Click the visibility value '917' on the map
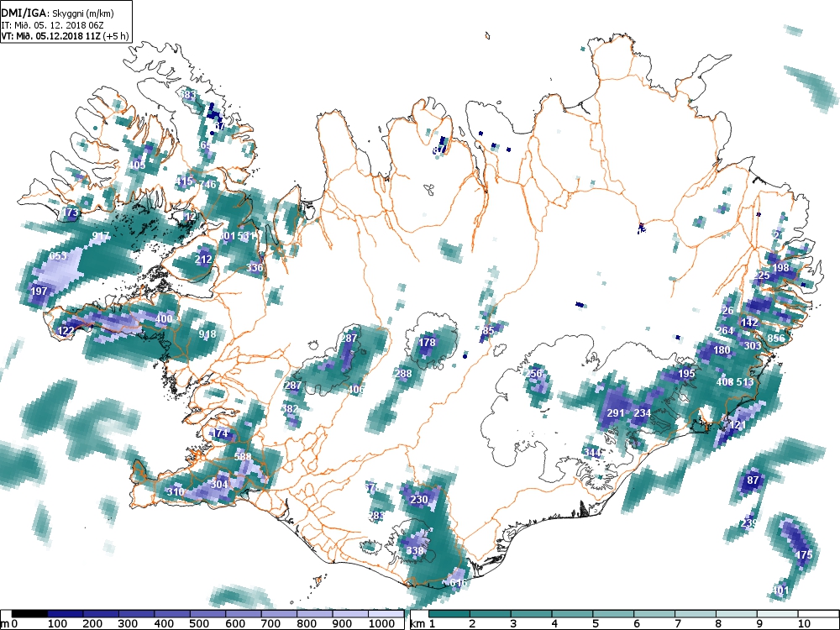Viewport: 840px width, 630px height. coord(101,236)
